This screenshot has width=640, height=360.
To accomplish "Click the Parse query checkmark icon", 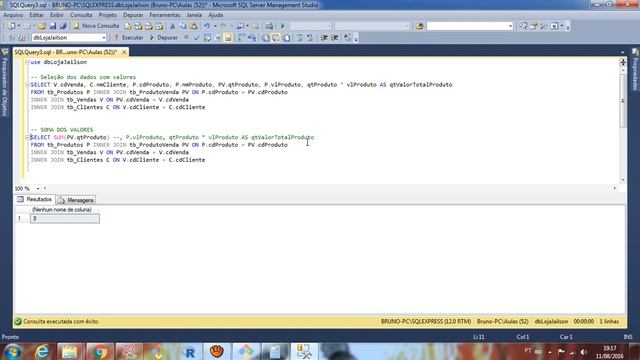I will point(196,38).
